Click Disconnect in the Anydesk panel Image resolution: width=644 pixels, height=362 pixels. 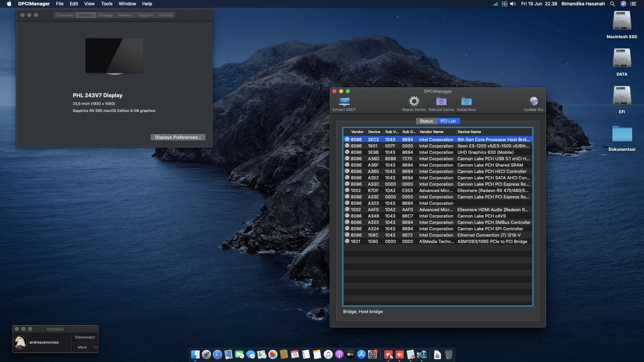[85, 337]
